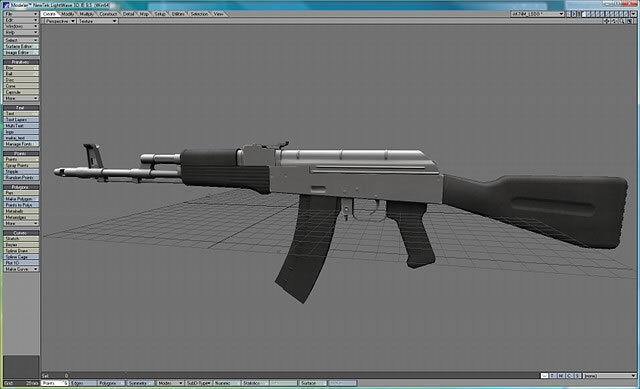Switch to the View tab
The width and height of the screenshot is (640, 389).
(x=219, y=14)
